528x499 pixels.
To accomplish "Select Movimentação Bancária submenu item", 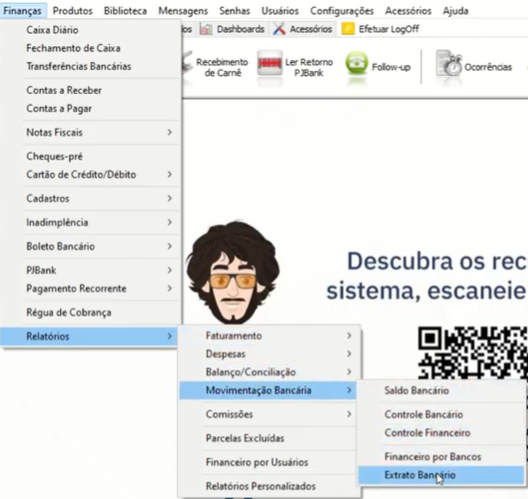I will click(268, 390).
